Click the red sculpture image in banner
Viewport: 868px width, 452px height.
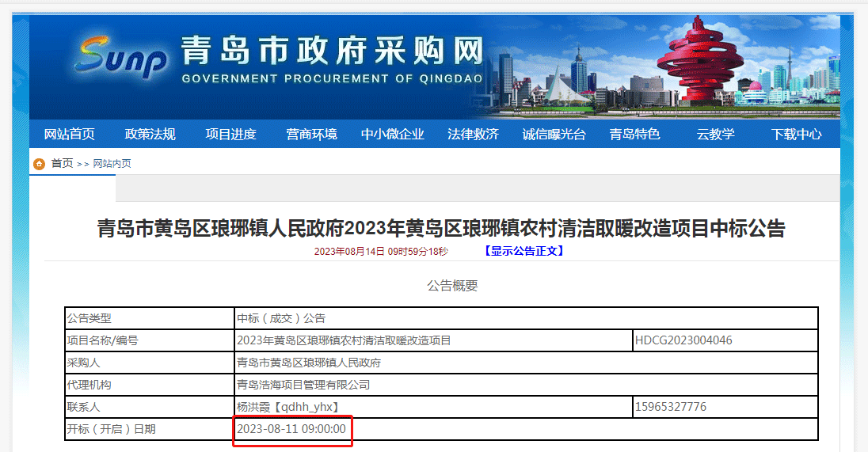699,59
